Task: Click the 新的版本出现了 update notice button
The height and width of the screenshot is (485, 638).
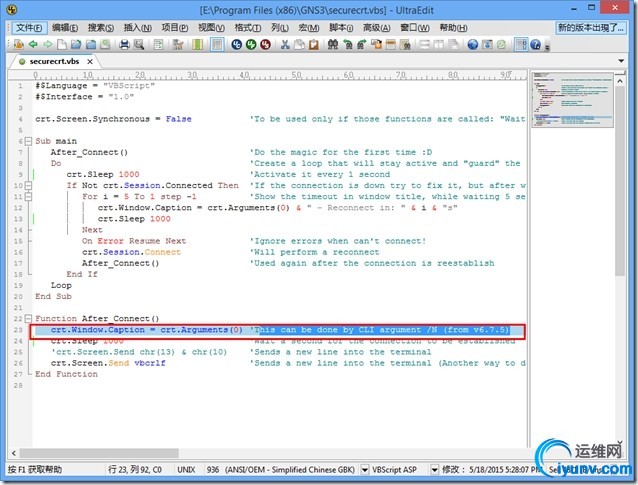Action: coord(590,28)
